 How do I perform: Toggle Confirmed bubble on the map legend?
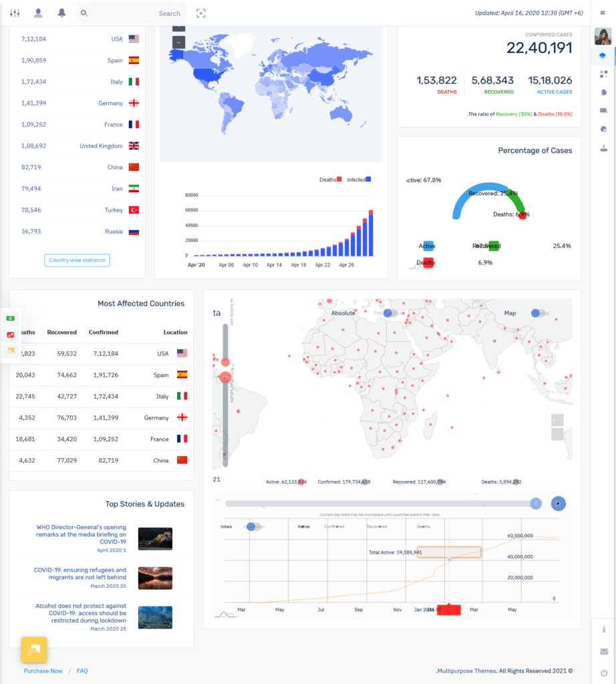365,482
